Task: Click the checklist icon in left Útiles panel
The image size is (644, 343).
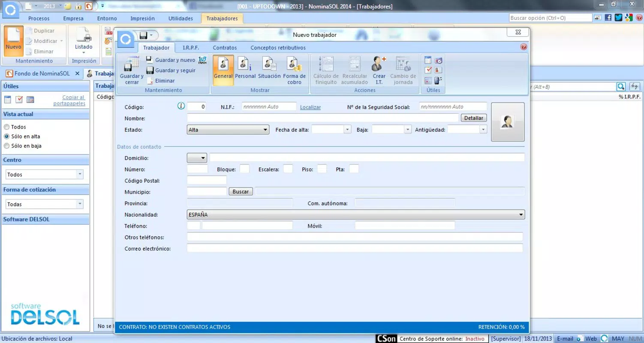Action: (x=19, y=99)
